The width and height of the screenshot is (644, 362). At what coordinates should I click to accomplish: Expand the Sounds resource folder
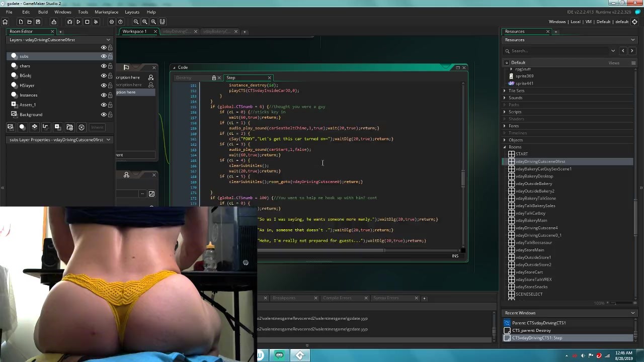505,98
